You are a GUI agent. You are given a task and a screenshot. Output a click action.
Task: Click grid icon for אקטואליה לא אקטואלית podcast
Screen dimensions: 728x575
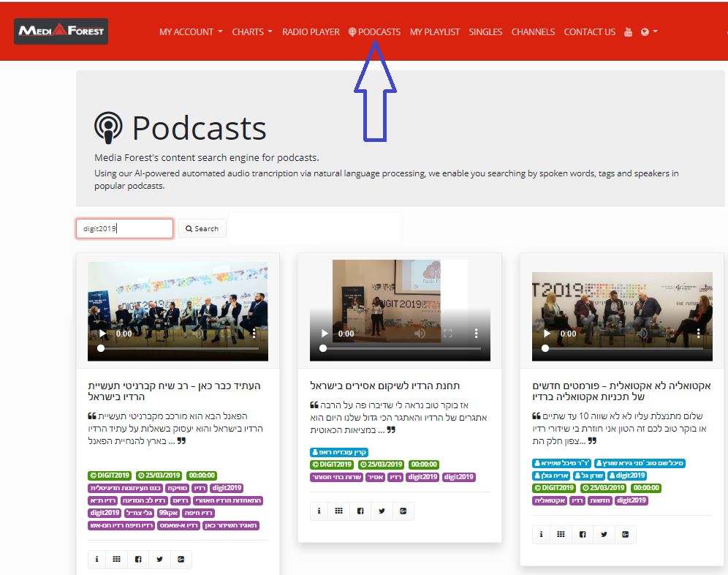pyautogui.click(x=561, y=535)
